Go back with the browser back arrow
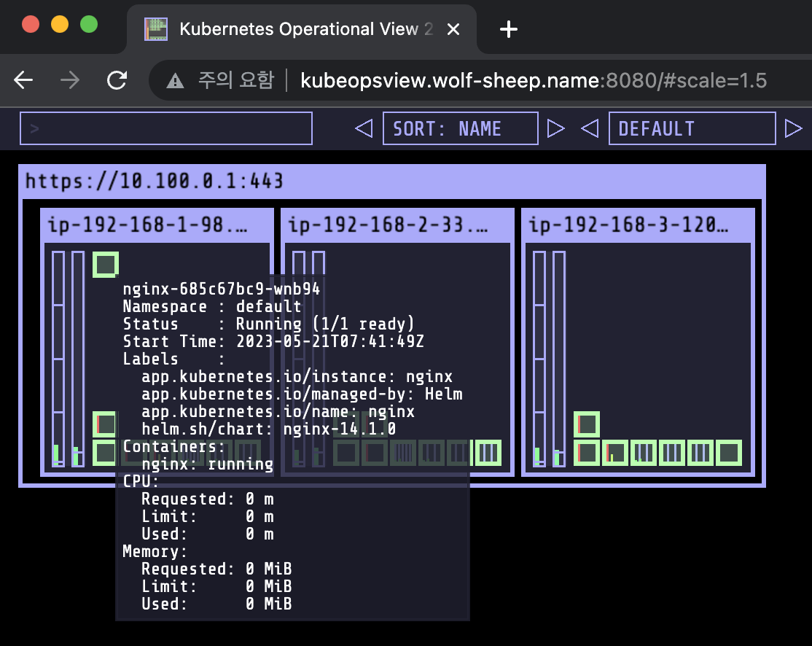Image resolution: width=812 pixels, height=646 pixels. coord(23,80)
